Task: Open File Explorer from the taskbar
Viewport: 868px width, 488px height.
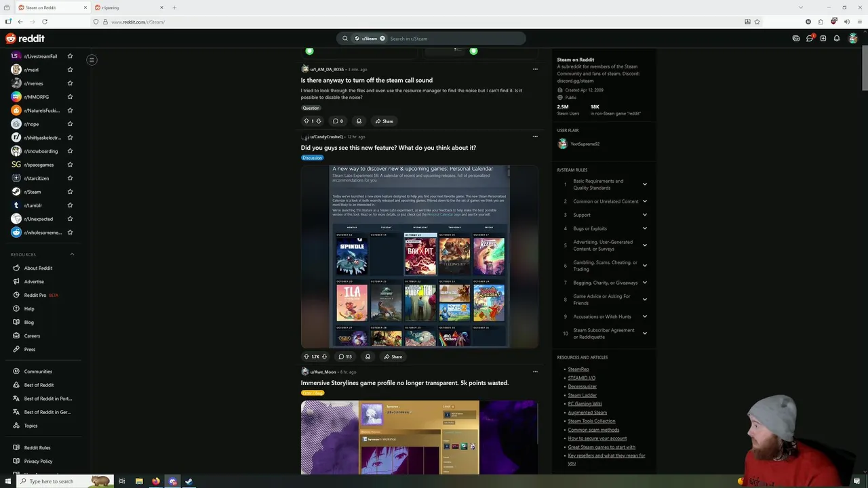Action: 139,481
